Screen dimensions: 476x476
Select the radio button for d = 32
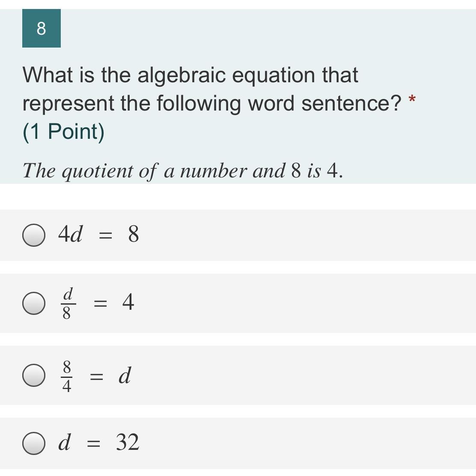click(x=34, y=443)
